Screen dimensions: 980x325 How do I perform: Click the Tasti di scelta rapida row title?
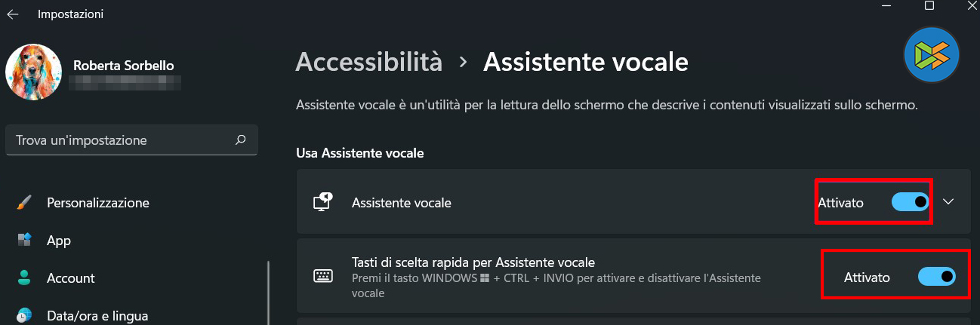pos(473,262)
